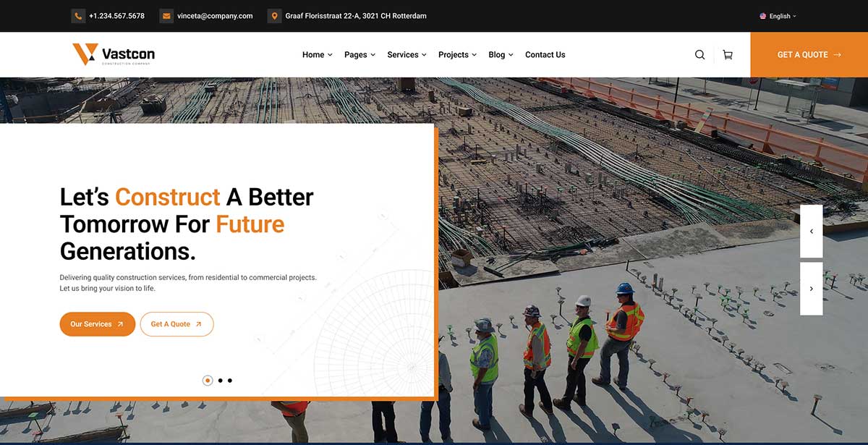Click the vinceta@company.com email link
Image resolution: width=868 pixels, height=445 pixels.
(215, 16)
